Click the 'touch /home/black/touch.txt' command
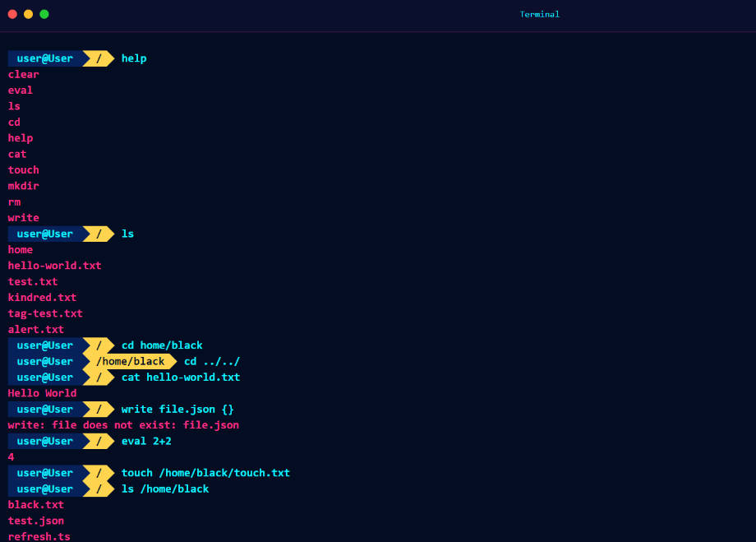The width and height of the screenshot is (756, 542). 205,473
